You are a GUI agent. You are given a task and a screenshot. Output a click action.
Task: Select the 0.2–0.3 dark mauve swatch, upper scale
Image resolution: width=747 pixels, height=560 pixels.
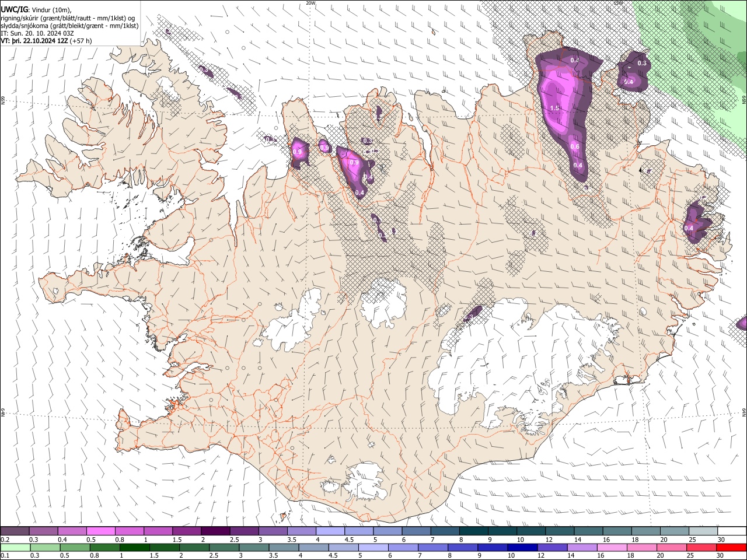pos(15,531)
